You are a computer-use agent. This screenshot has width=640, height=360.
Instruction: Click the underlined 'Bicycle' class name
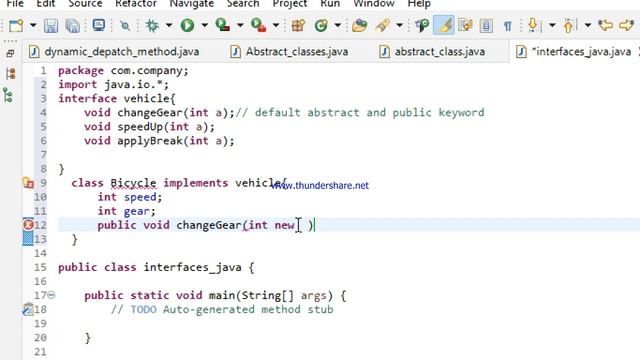133,183
